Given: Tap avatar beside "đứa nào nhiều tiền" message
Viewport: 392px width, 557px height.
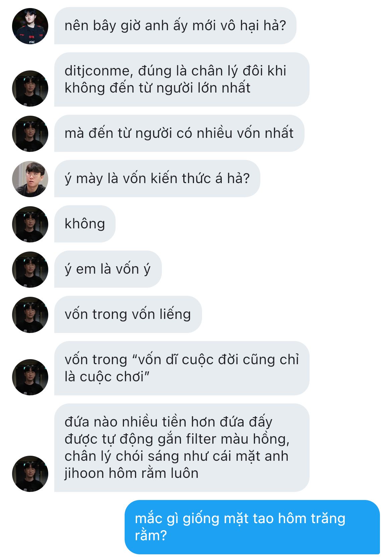Looking at the screenshot, I should click(30, 474).
